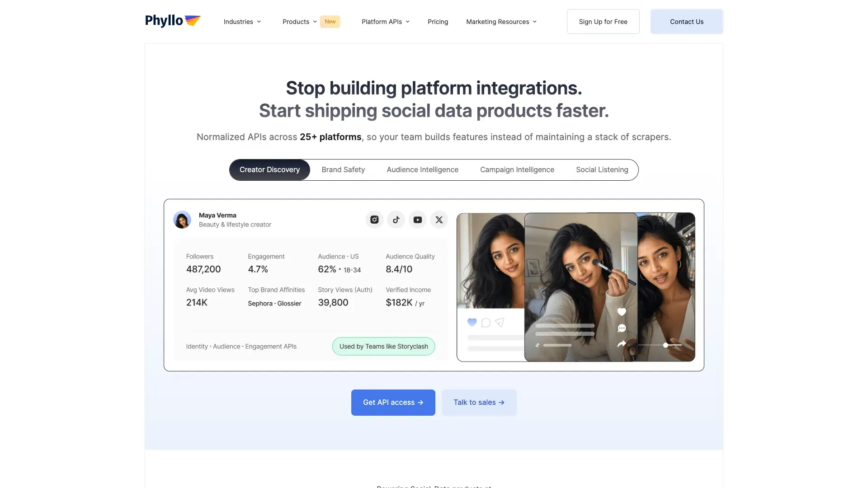Click the Story Views 39,800 value
This screenshot has height=488, width=868.
333,303
